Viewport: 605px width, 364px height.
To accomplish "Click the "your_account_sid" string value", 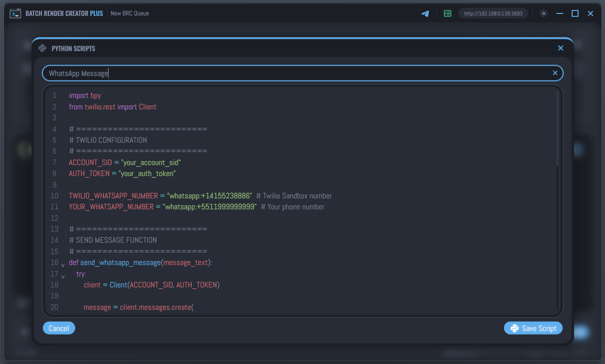I will (151, 163).
